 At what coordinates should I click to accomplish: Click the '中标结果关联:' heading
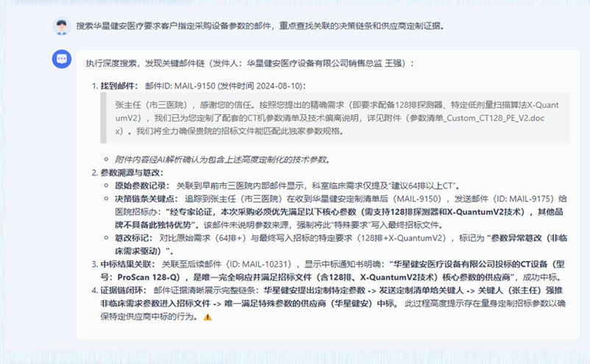click(127, 264)
